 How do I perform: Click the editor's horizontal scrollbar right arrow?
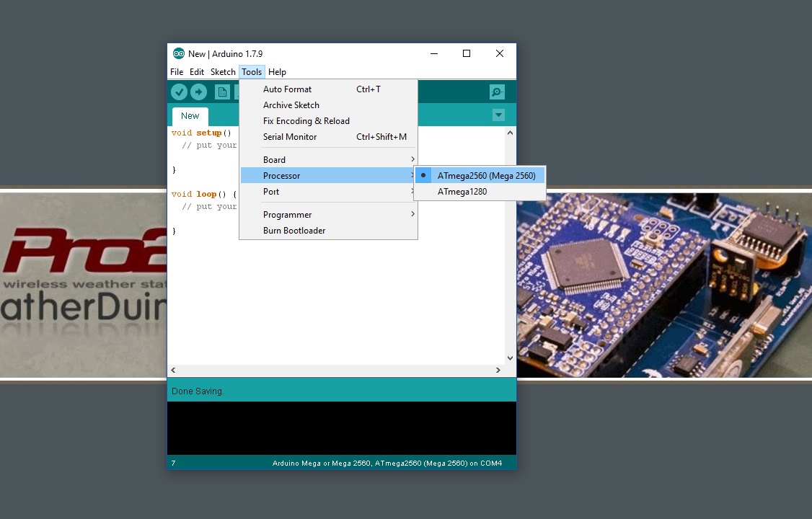tap(498, 371)
